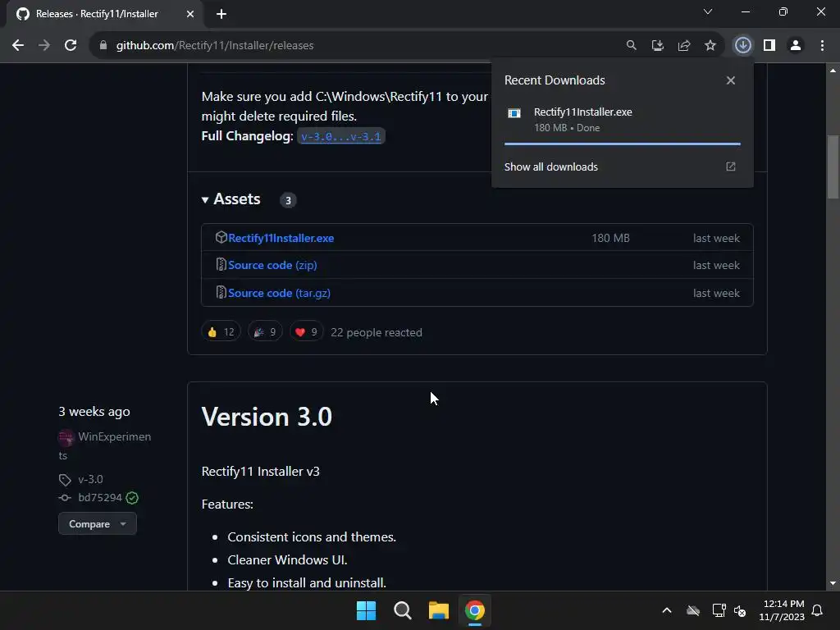Download Rectify11Installer.exe asset

click(281, 238)
